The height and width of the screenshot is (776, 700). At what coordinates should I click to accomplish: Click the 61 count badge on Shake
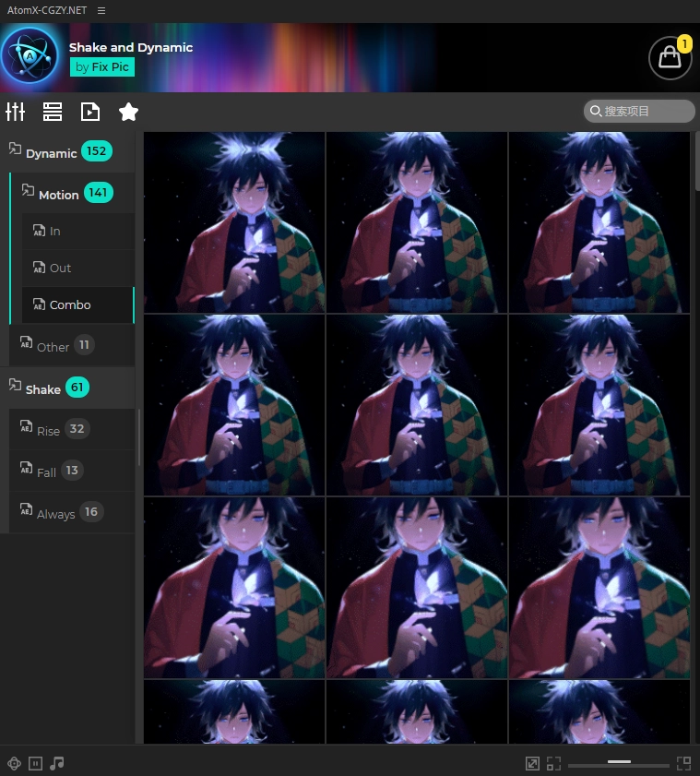[77, 387]
